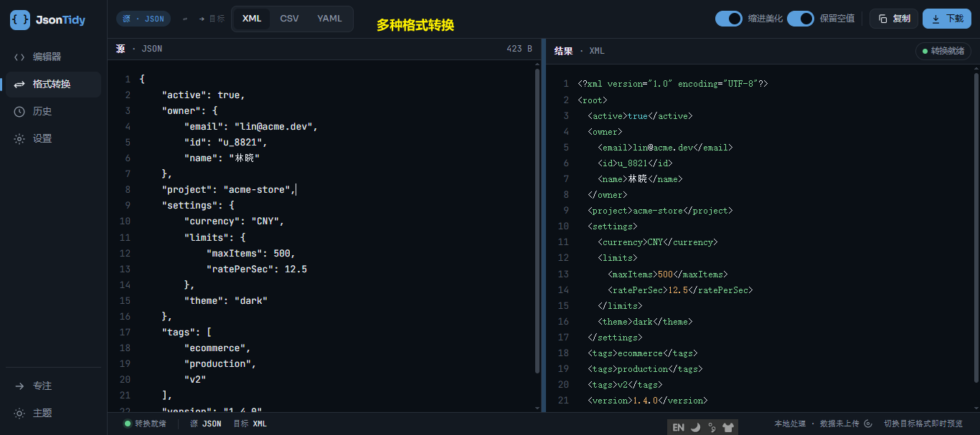980x435 pixels.
Task: Click the 下载 download button
Action: tap(947, 19)
